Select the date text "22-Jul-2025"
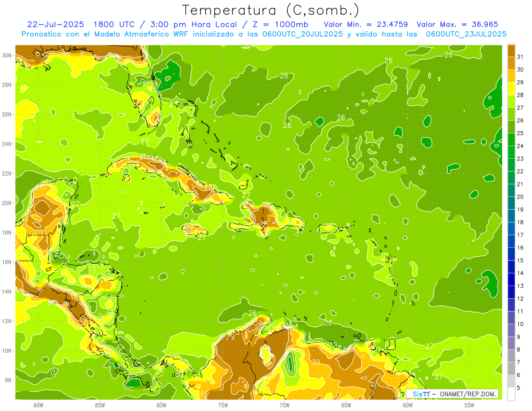 [56, 24]
